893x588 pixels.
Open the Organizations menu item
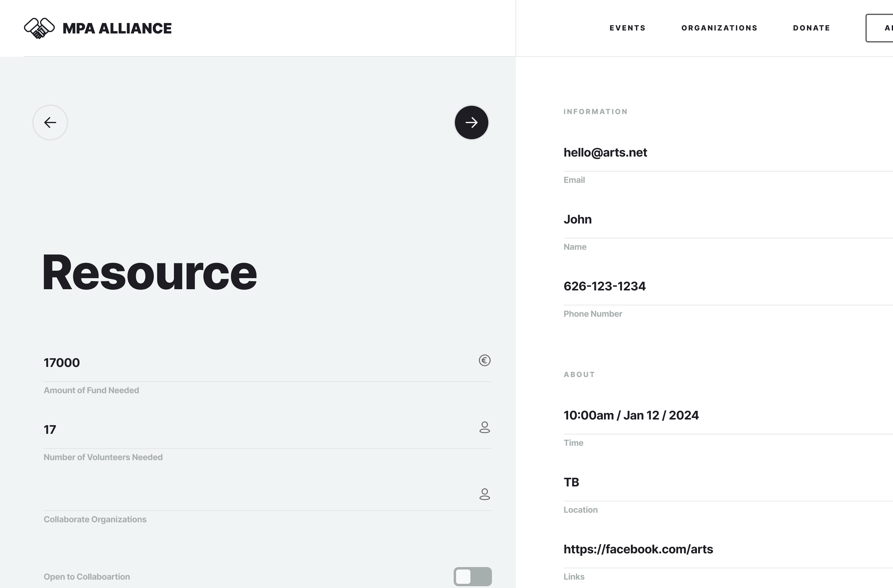click(719, 28)
